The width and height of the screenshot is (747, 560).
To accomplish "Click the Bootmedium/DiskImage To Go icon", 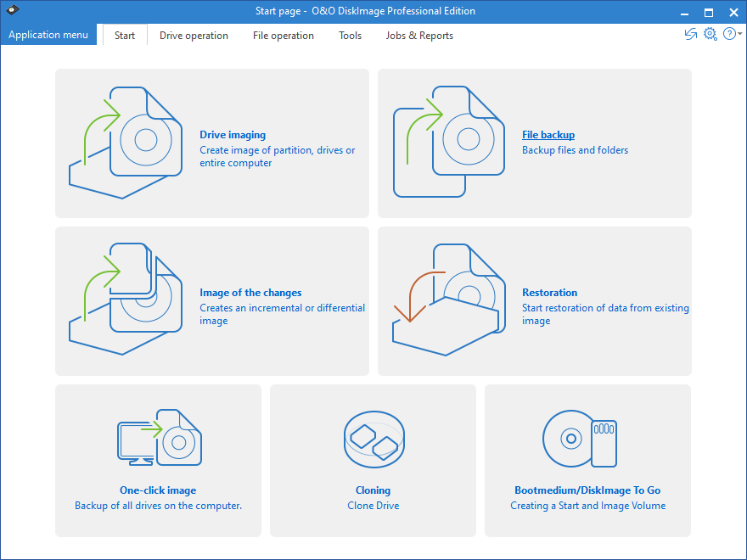I will (x=580, y=440).
